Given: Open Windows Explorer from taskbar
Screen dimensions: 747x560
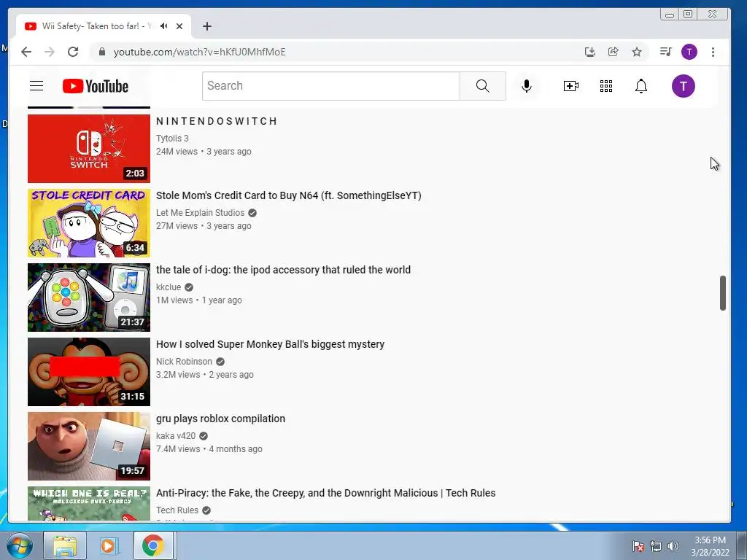Looking at the screenshot, I should [x=65, y=545].
